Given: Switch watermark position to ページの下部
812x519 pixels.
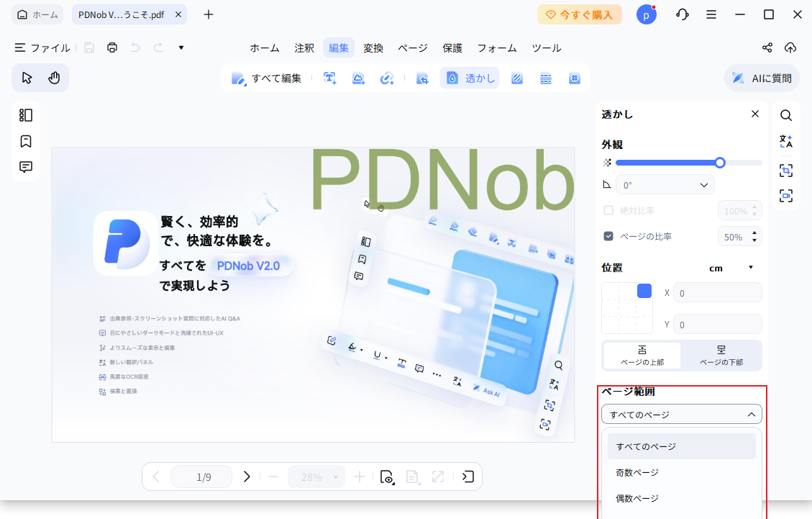Looking at the screenshot, I should [x=721, y=355].
